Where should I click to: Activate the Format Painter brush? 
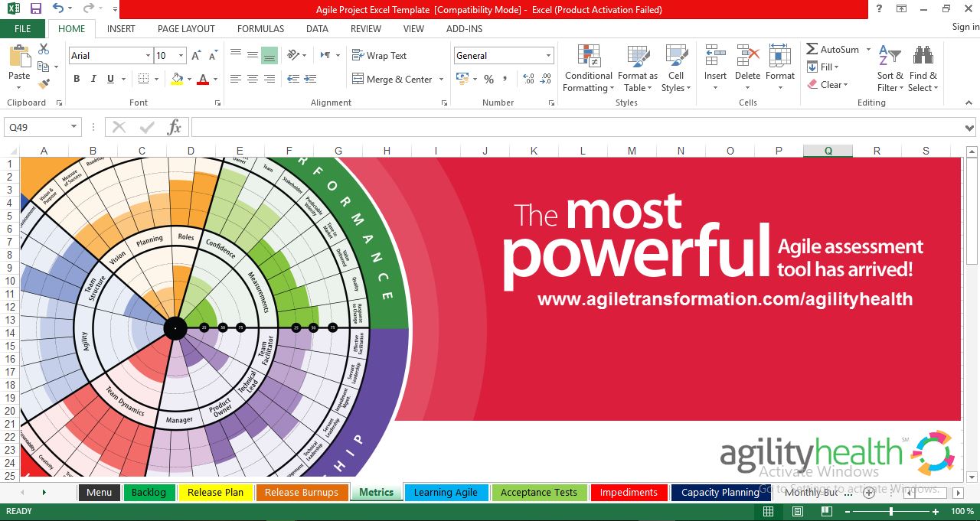coord(44,83)
